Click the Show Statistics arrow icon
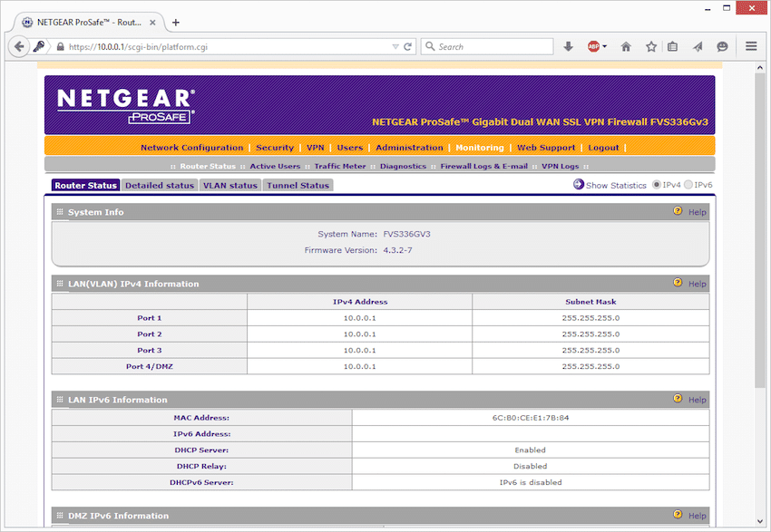Viewport: 771px width, 532px height. point(579,184)
